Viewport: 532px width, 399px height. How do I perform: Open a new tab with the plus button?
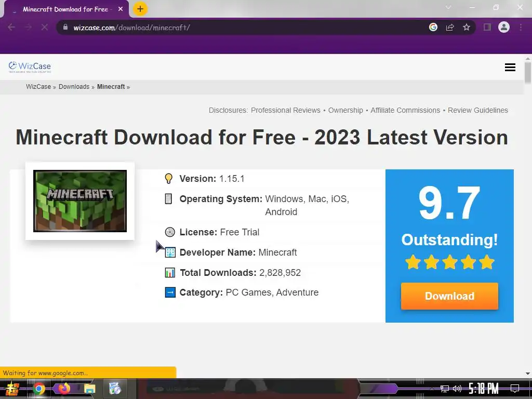pos(140,9)
